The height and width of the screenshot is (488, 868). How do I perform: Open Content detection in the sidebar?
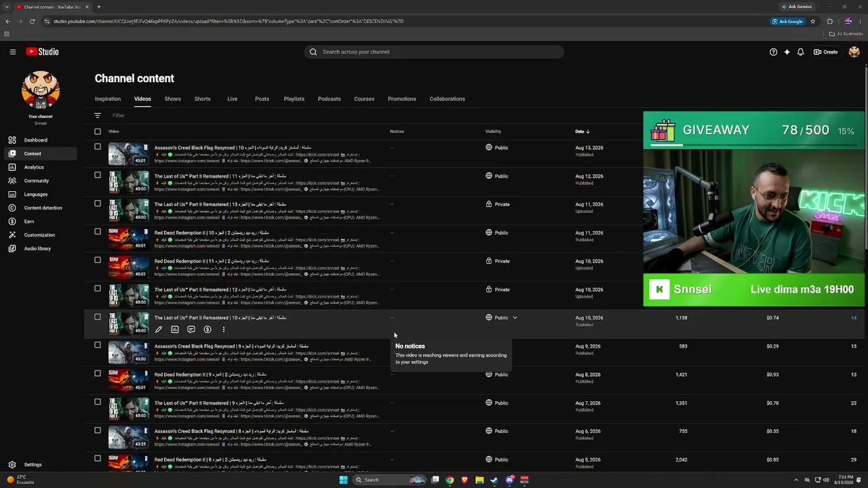click(x=42, y=208)
